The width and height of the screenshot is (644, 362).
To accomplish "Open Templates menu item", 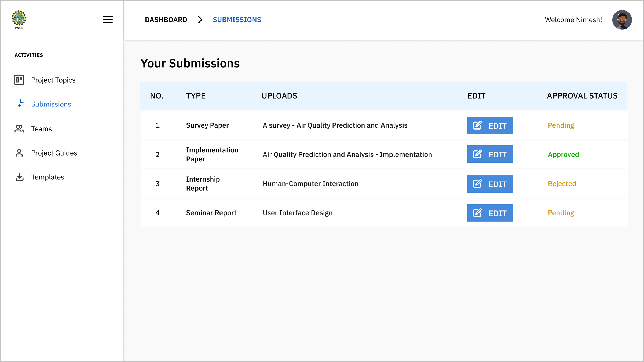I will tap(47, 177).
